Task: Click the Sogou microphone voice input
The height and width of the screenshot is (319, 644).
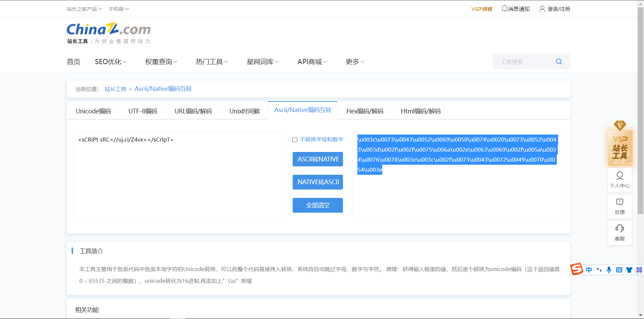Action: (609, 270)
